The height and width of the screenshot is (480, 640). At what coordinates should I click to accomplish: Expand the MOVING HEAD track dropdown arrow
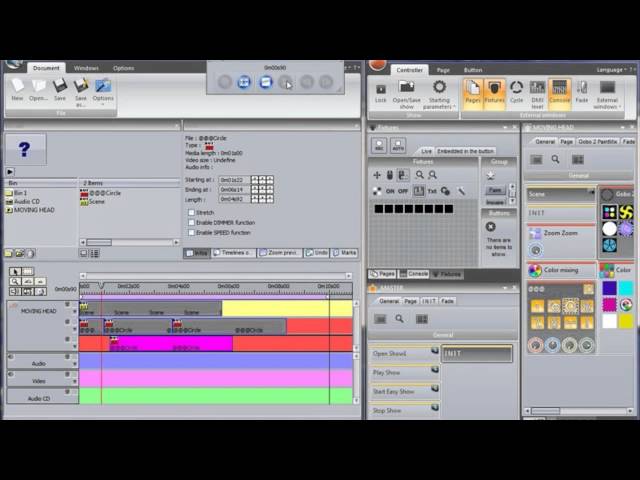[75, 311]
